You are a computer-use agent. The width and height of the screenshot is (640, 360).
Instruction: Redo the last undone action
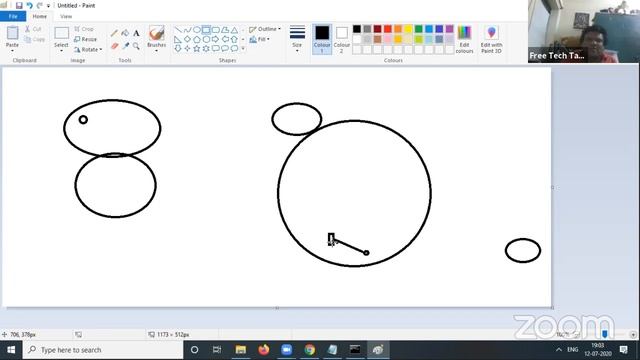coord(40,6)
